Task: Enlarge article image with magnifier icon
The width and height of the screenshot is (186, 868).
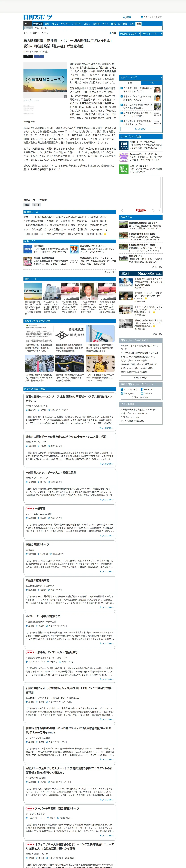Action: (65, 97)
